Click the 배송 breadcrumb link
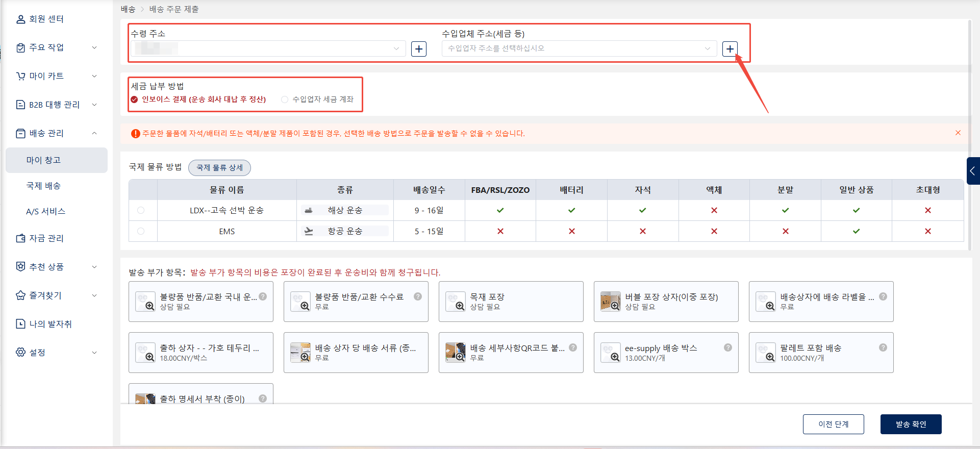980x449 pixels. [x=128, y=9]
